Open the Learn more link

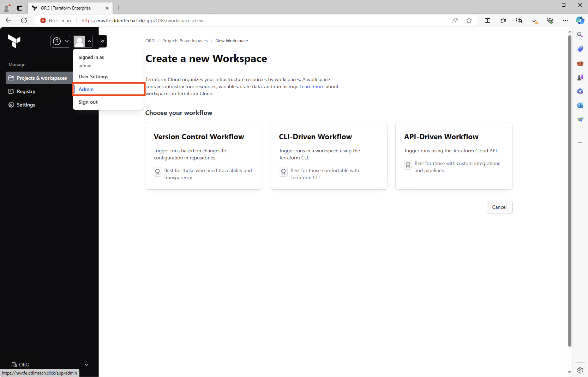click(312, 86)
